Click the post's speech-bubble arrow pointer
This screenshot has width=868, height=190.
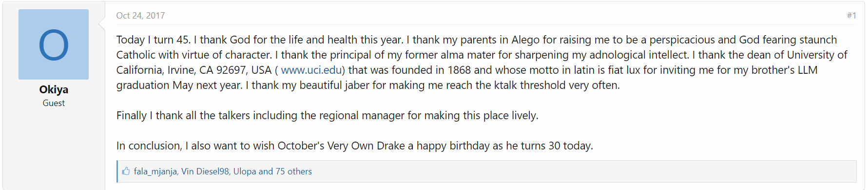tap(102, 23)
